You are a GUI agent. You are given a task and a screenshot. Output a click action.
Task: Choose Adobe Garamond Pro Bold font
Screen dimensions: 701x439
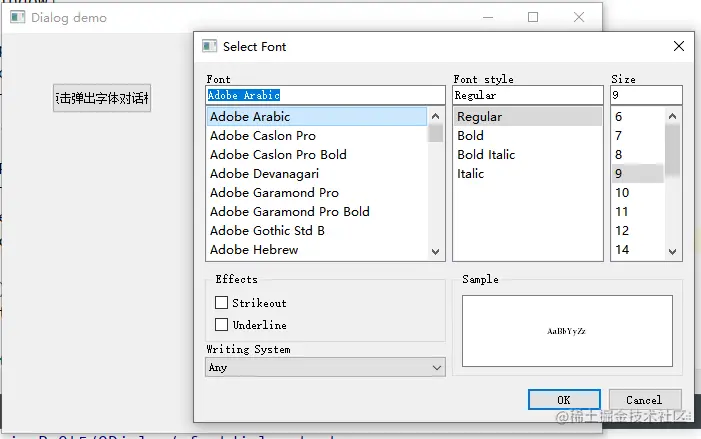click(x=290, y=211)
